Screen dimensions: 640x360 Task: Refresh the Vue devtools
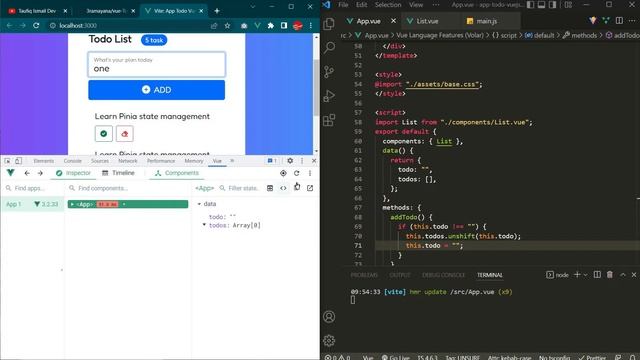297,173
